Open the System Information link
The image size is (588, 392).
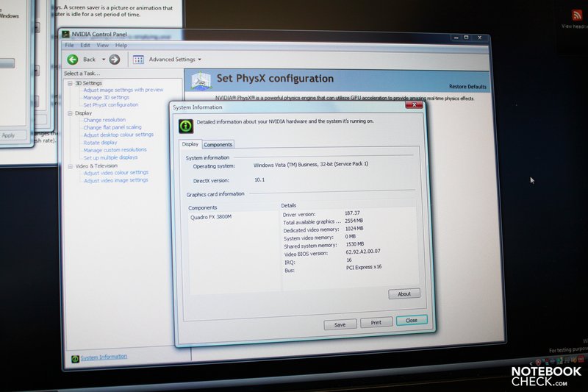[104, 357]
